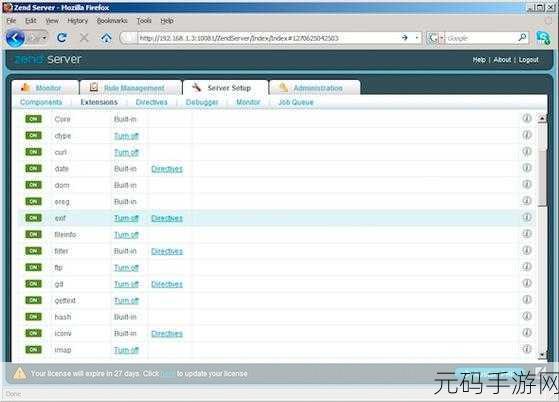Show info for the iconv extension
This screenshot has width=559, height=402.
tap(527, 333)
